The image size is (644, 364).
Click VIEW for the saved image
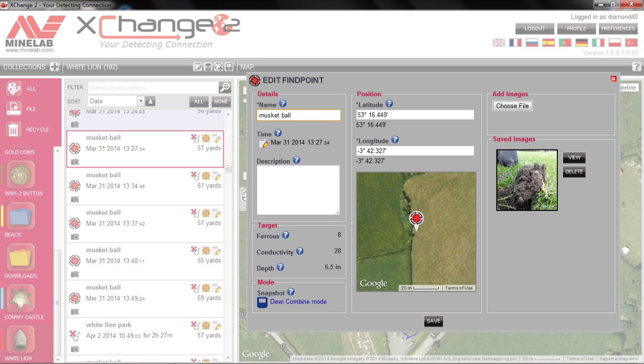574,158
